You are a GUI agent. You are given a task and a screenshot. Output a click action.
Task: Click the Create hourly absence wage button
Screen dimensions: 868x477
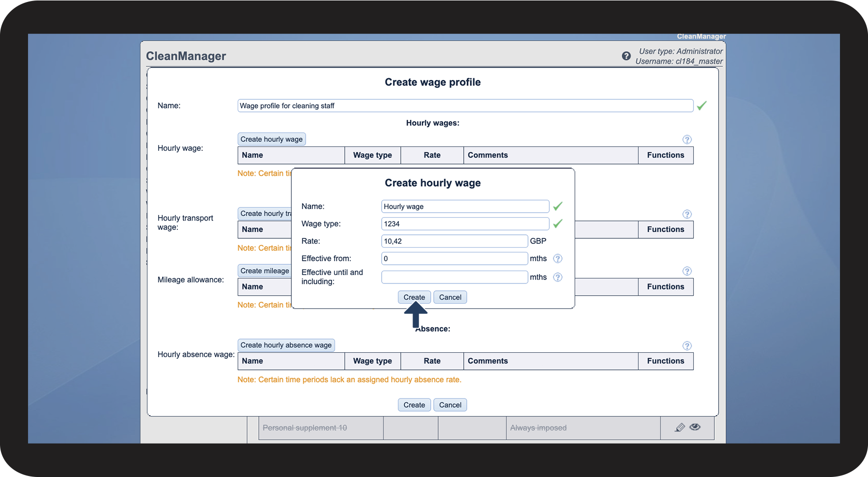(x=286, y=345)
